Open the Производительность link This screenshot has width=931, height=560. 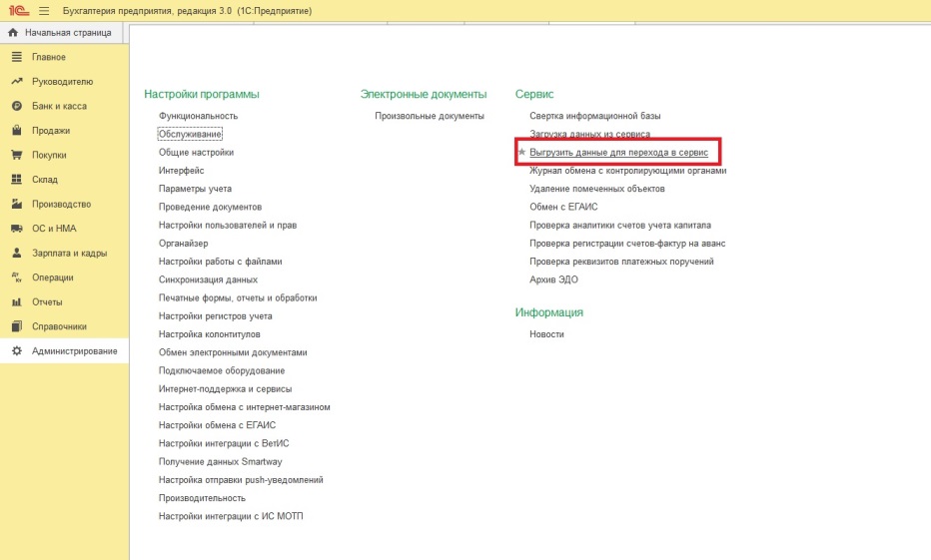202,498
